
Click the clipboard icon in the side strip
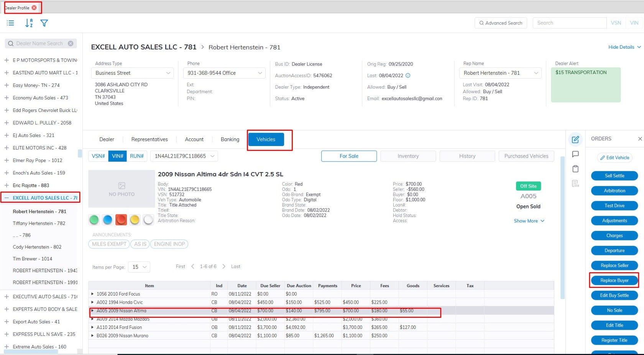click(575, 169)
